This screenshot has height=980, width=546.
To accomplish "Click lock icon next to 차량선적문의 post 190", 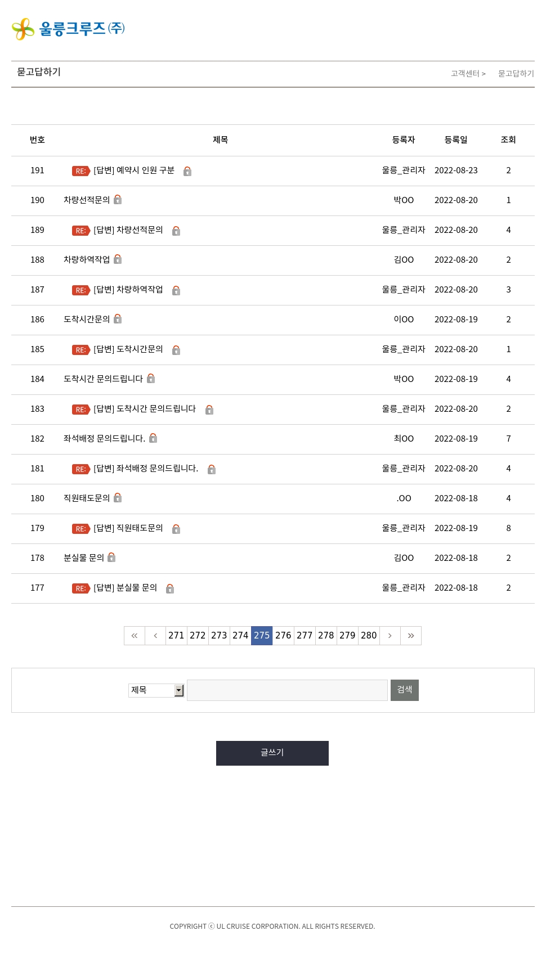I will coord(118,200).
